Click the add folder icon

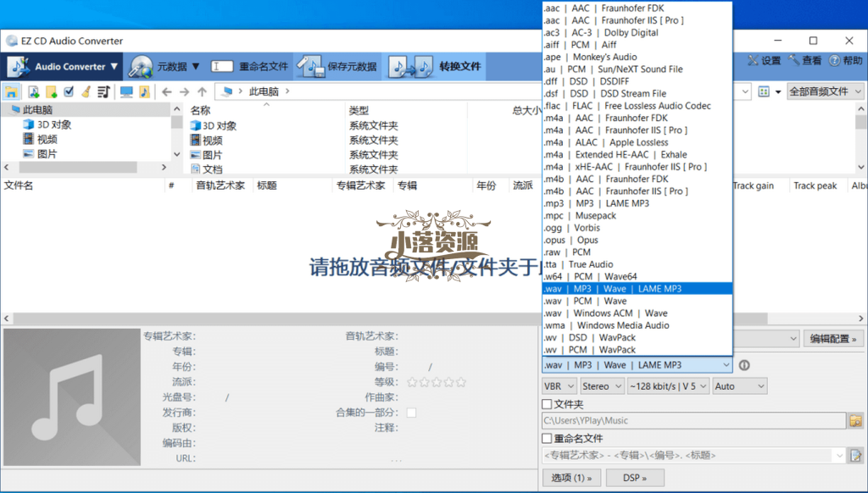(x=51, y=91)
